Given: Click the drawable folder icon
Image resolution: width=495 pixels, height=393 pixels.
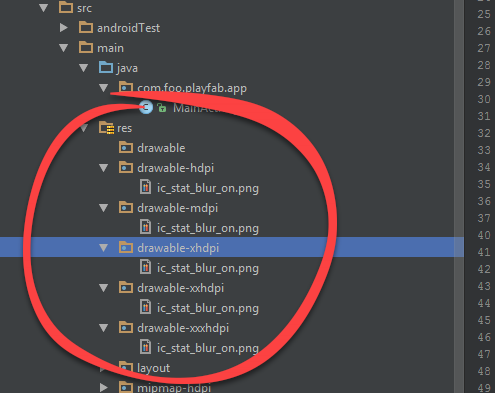Looking at the screenshot, I should [126, 147].
